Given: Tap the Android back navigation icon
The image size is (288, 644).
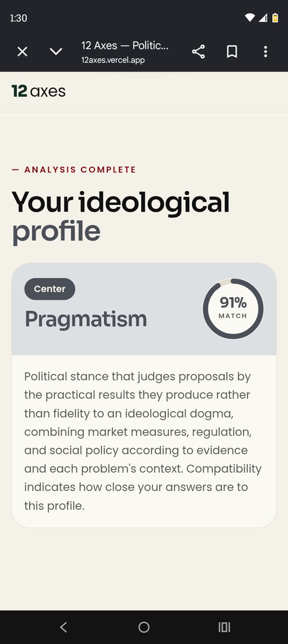Looking at the screenshot, I should [x=63, y=627].
